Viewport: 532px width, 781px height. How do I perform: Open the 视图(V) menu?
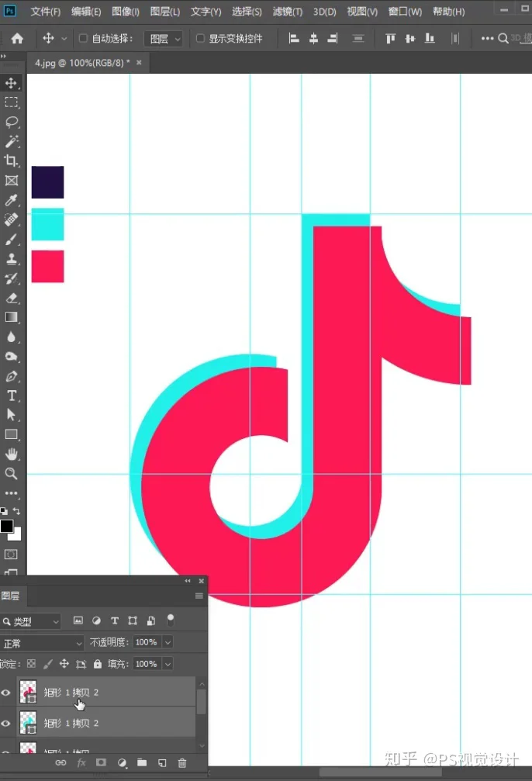click(x=362, y=12)
